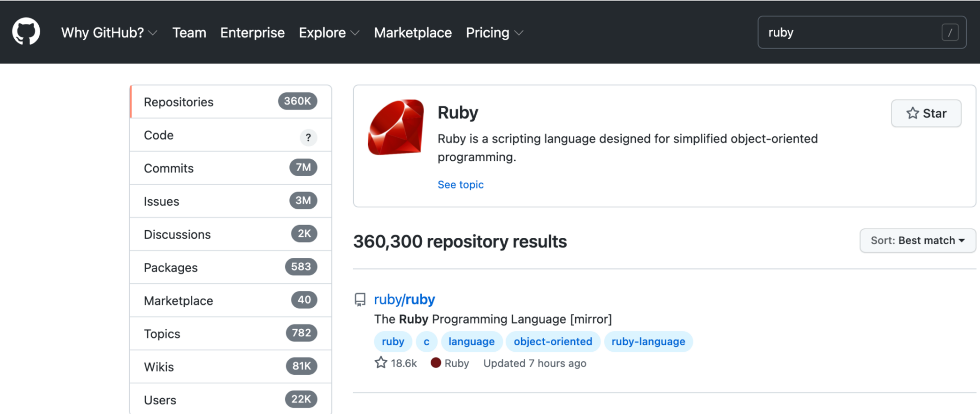Open the Enterprise page
Image resolution: width=980 pixels, height=414 pixels.
(x=253, y=33)
